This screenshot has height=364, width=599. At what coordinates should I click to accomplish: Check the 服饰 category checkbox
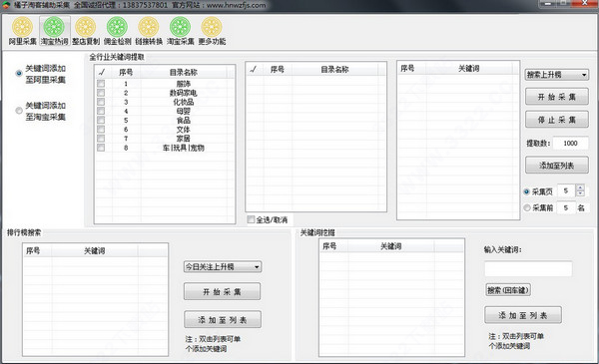[101, 83]
